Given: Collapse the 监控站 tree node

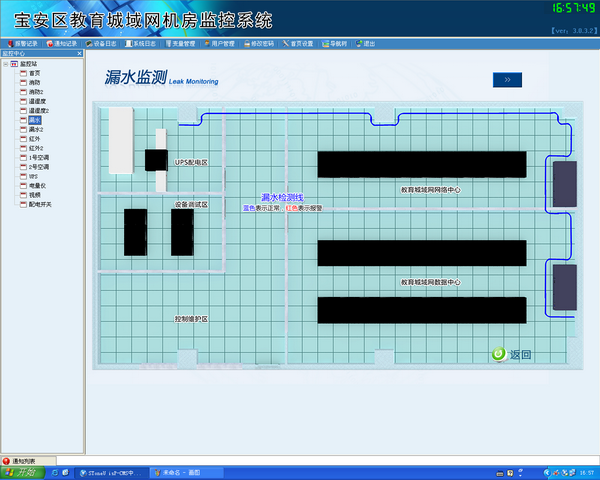Looking at the screenshot, I should (5, 64).
